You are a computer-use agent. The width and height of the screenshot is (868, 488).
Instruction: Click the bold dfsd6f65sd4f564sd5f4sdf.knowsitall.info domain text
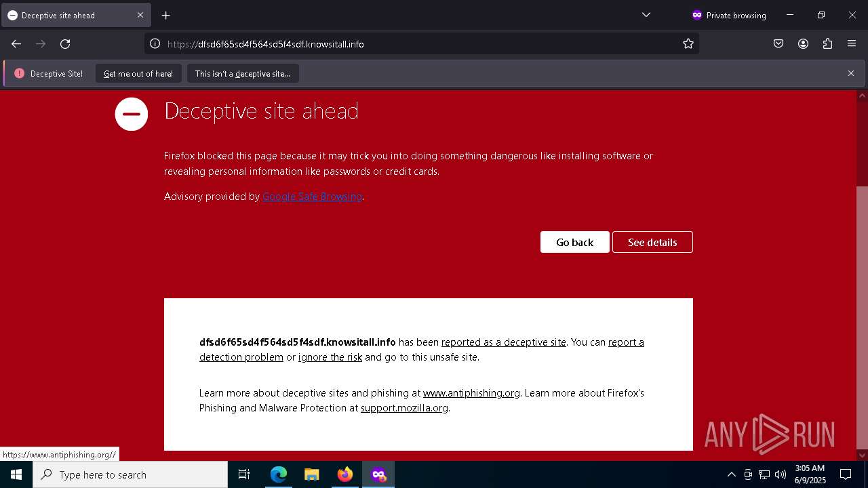click(x=297, y=342)
